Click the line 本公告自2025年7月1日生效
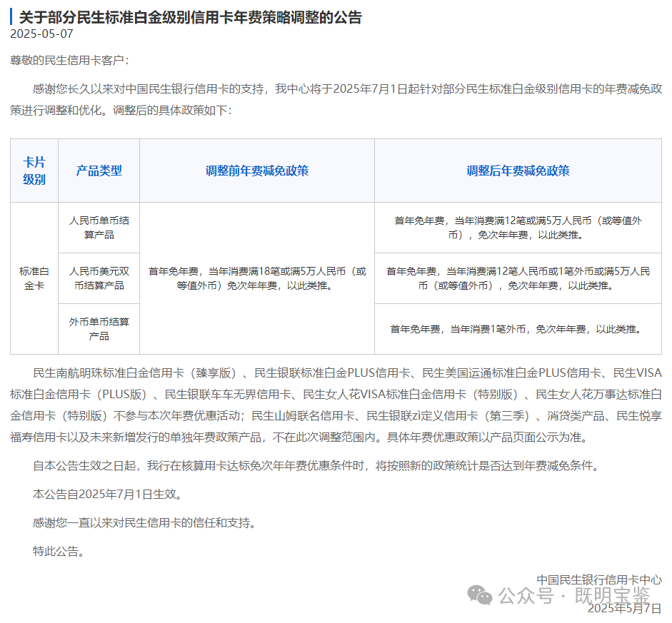The height and width of the screenshot is (623, 672). pyautogui.click(x=109, y=494)
